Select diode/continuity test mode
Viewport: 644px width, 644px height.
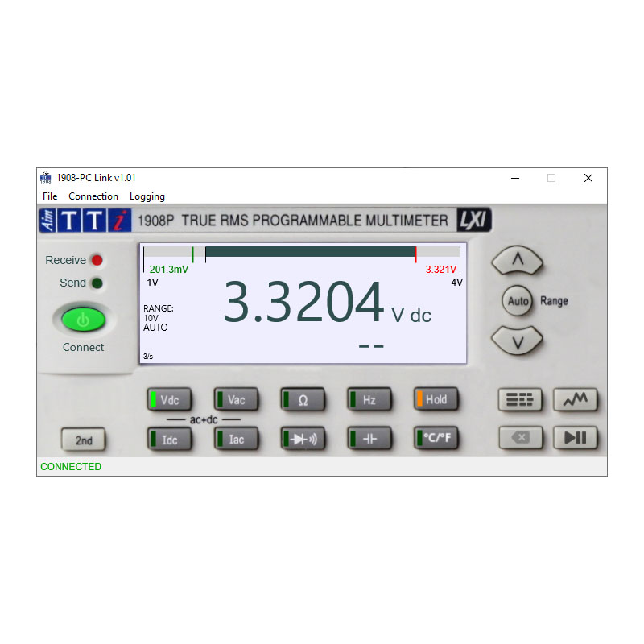coord(303,439)
